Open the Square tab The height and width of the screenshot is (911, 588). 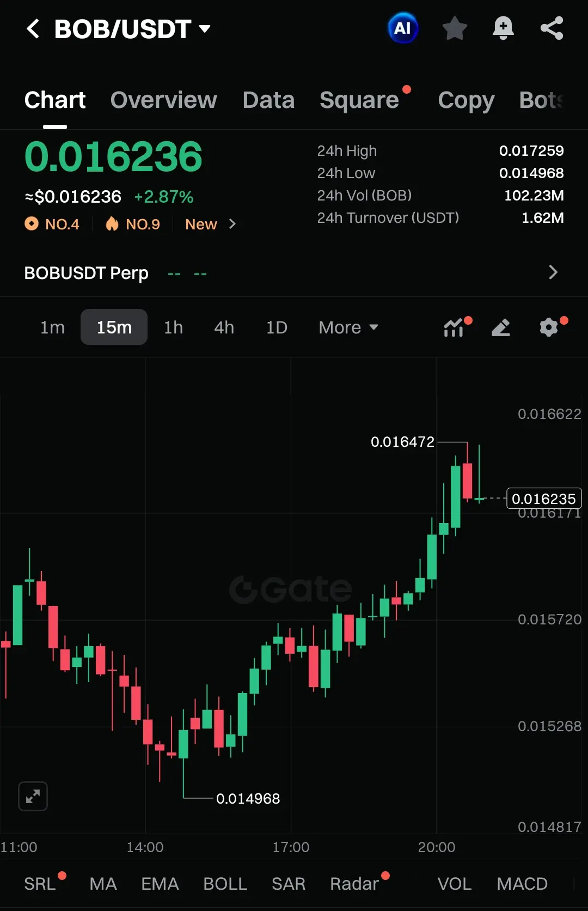[x=360, y=100]
